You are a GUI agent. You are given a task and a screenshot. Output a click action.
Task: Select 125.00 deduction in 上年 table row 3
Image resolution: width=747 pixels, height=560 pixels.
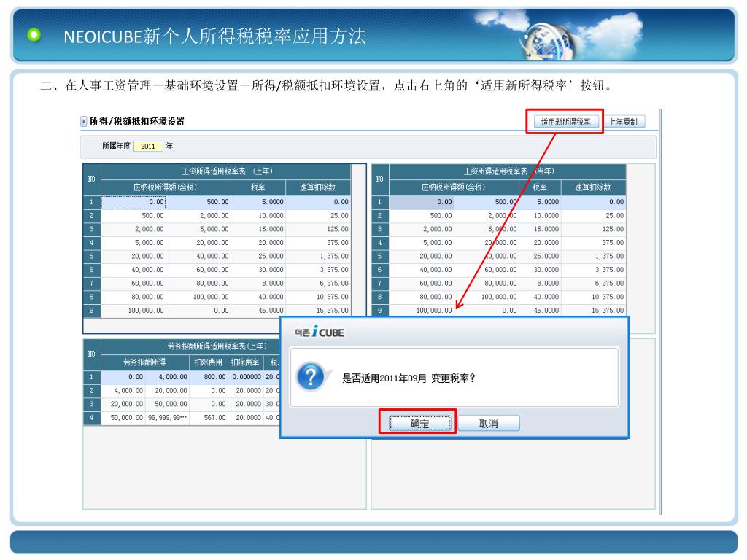point(318,229)
